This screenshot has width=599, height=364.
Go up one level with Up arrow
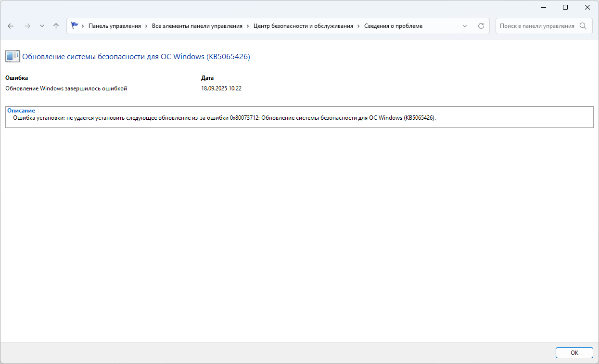[x=56, y=26]
